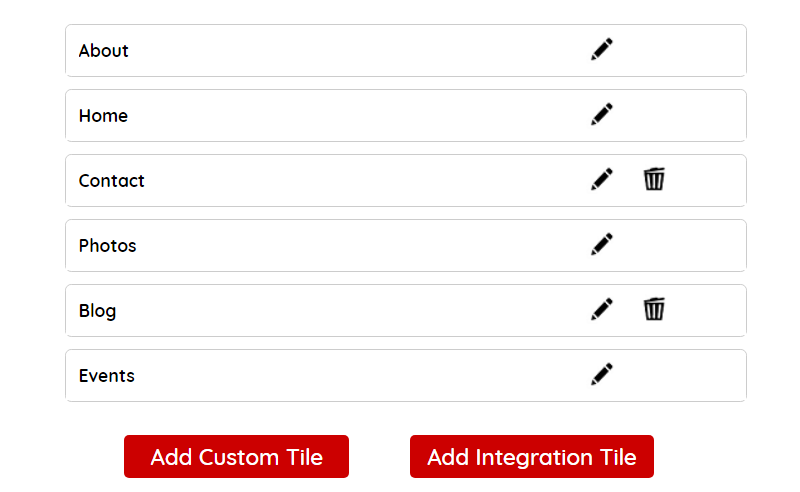Select the Photos tile row box
800x492 pixels.
(406, 245)
